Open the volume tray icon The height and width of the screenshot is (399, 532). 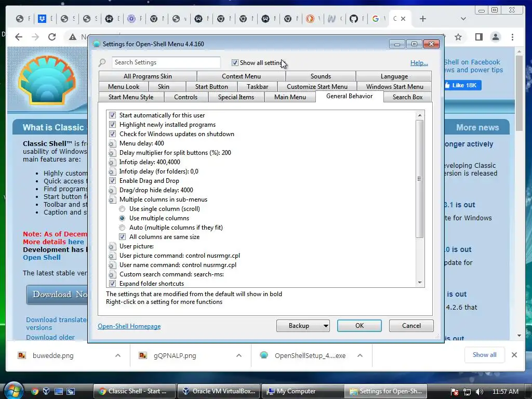480,392
